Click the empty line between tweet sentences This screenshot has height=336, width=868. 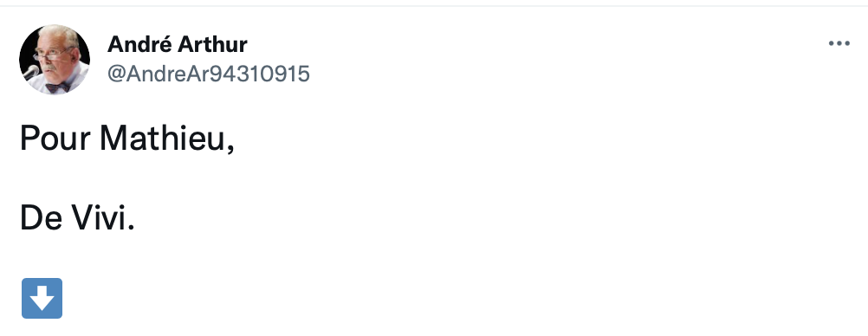pyautogui.click(x=127, y=178)
